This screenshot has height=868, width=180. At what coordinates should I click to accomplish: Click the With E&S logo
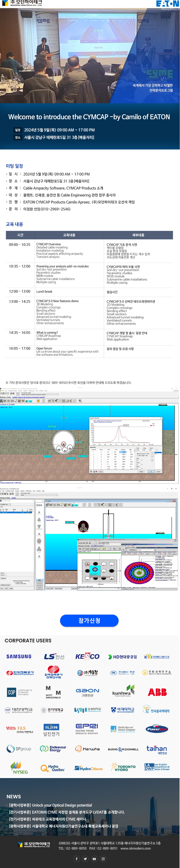point(20,730)
